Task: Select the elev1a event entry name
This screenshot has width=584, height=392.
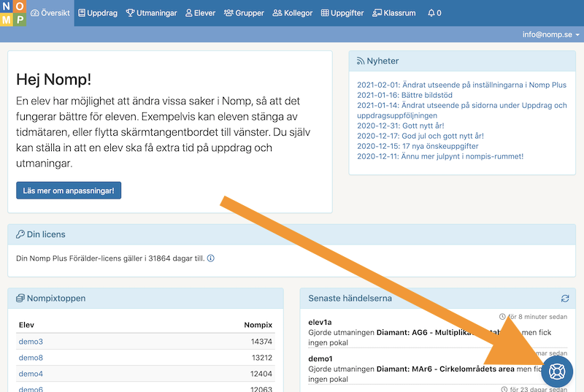Action: pos(320,322)
